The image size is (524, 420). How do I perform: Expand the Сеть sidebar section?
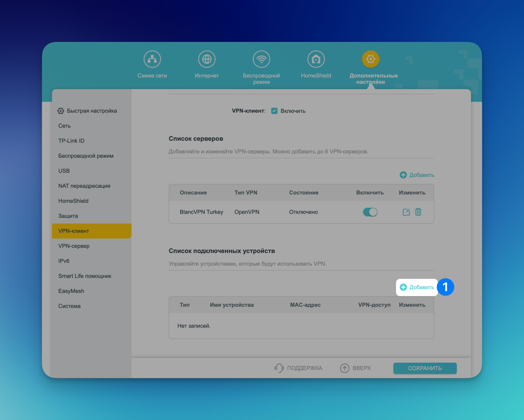point(64,126)
